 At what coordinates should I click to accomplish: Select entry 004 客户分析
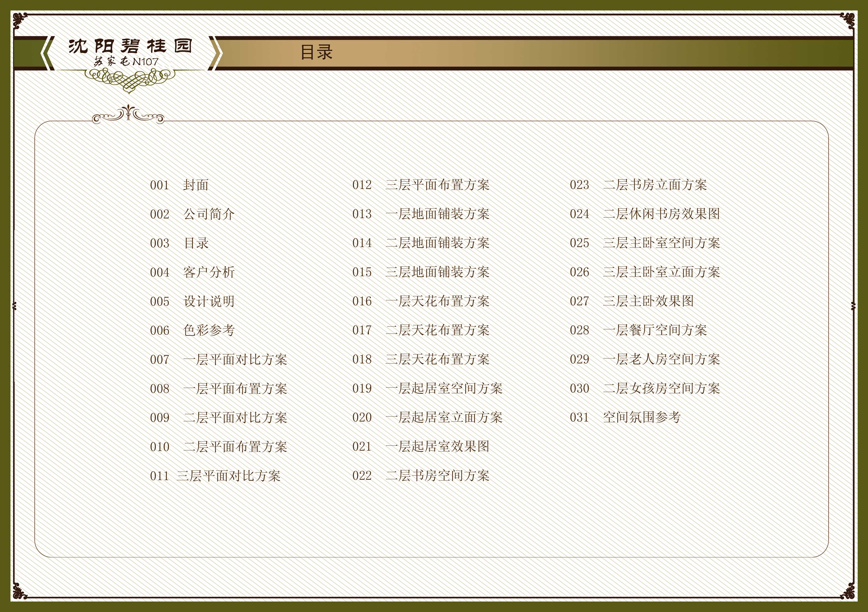click(209, 272)
